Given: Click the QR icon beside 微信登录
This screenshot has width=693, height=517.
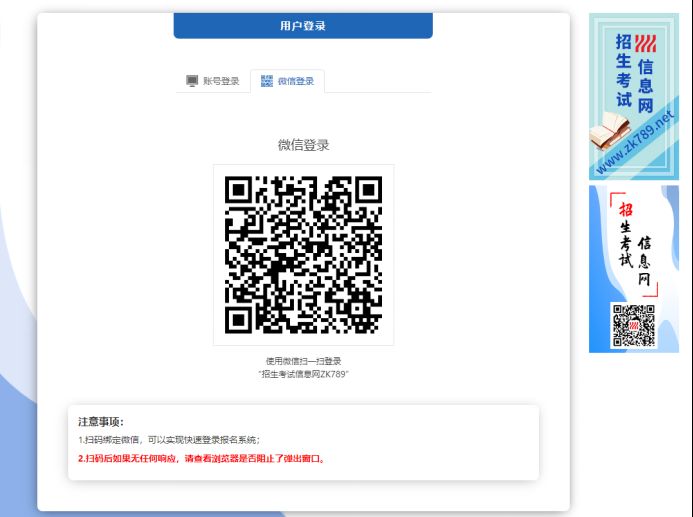Looking at the screenshot, I should pyautogui.click(x=267, y=81).
